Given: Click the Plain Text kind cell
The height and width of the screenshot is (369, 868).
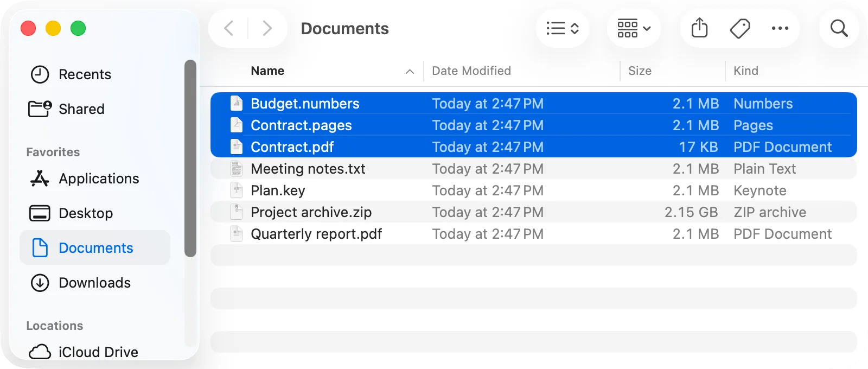Looking at the screenshot, I should (x=764, y=169).
